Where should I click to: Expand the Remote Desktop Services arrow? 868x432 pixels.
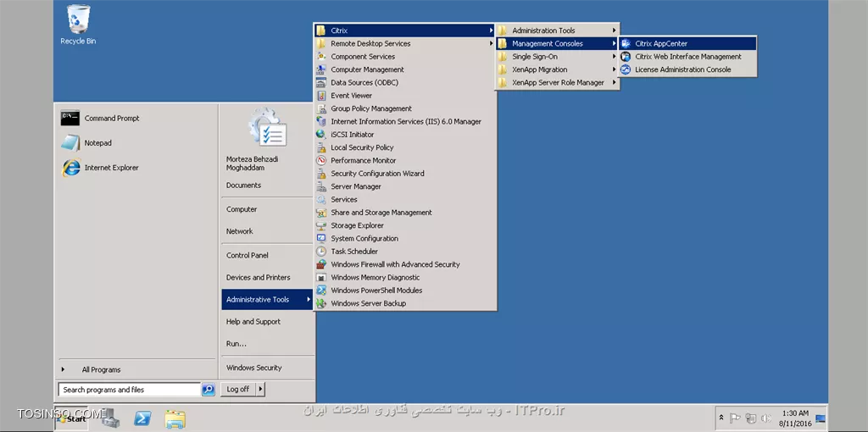(x=491, y=44)
